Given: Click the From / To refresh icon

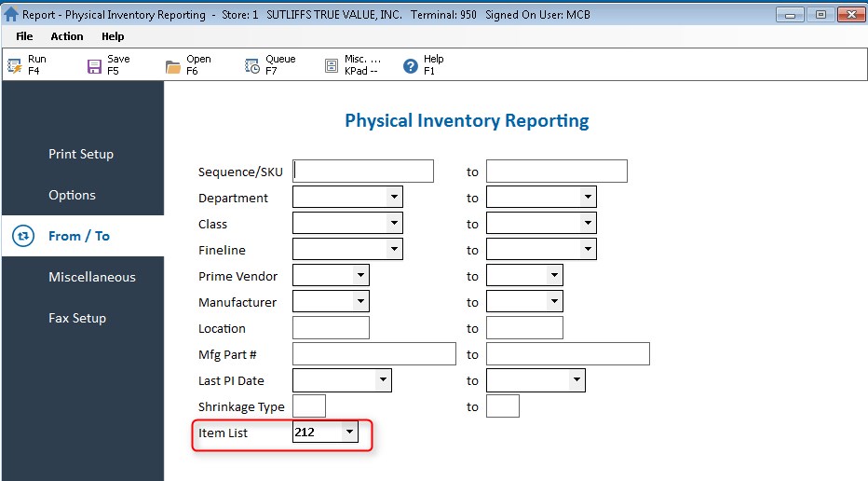Looking at the screenshot, I should coord(23,236).
